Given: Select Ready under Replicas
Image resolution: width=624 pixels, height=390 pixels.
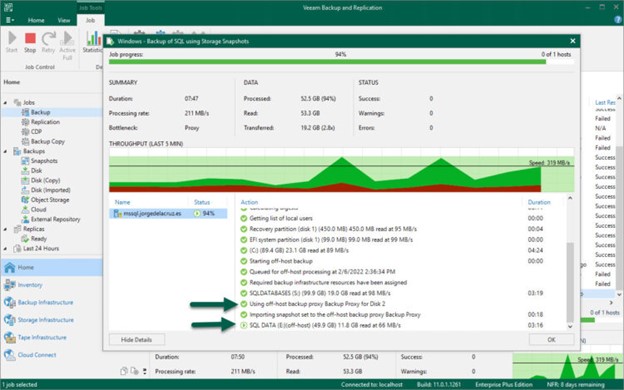Looking at the screenshot, I should (39, 239).
